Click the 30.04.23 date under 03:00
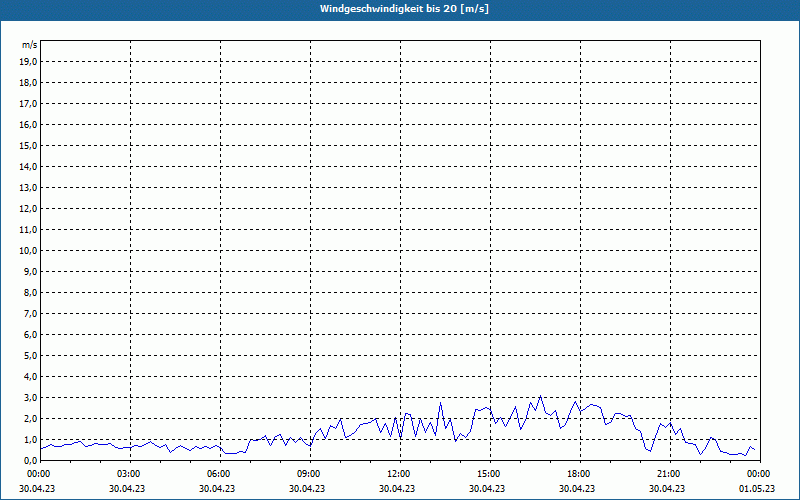The width and height of the screenshot is (800, 500). click(127, 488)
